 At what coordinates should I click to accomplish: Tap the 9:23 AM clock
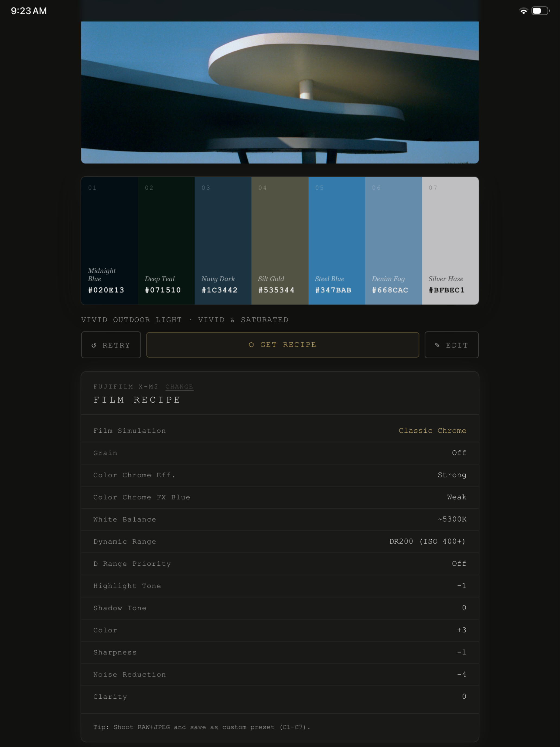[29, 11]
